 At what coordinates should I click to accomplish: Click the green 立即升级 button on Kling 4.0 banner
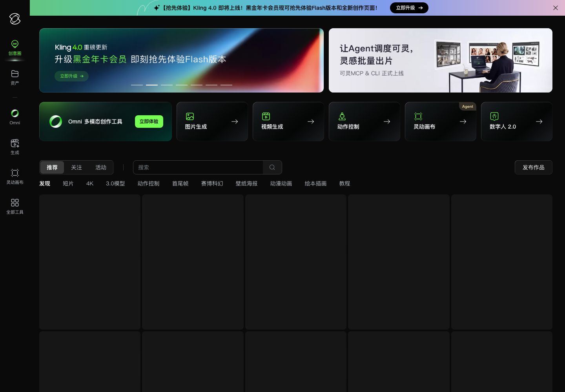[71, 76]
